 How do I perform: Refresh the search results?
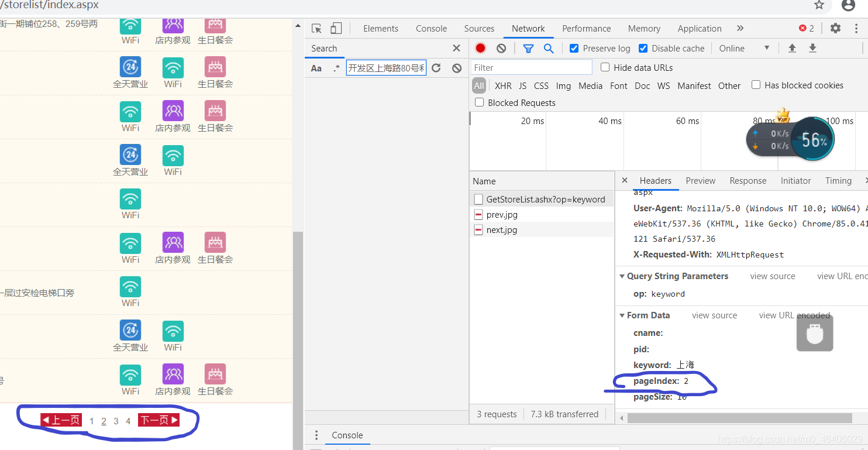click(x=436, y=68)
